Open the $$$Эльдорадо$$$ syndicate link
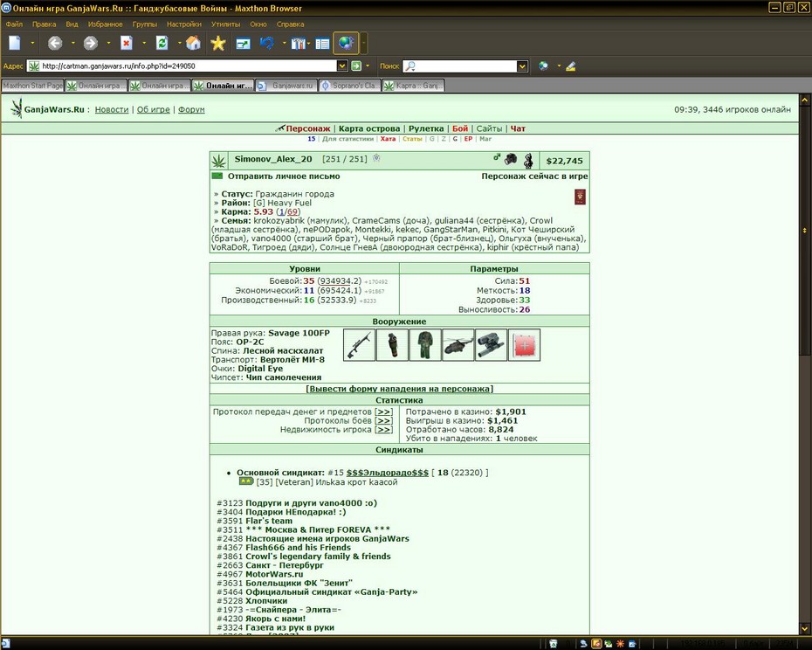Viewport: 812px width, 650px height. click(388, 473)
